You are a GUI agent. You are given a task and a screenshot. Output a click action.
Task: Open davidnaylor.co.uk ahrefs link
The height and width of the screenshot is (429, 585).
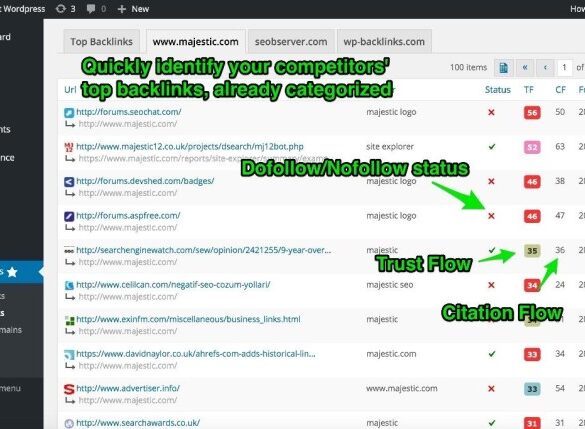click(x=196, y=354)
